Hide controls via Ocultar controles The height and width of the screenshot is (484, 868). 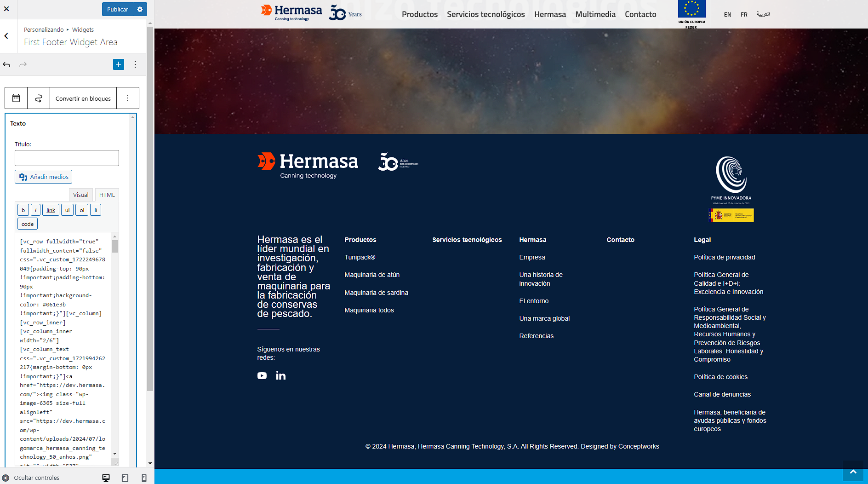pyautogui.click(x=31, y=478)
